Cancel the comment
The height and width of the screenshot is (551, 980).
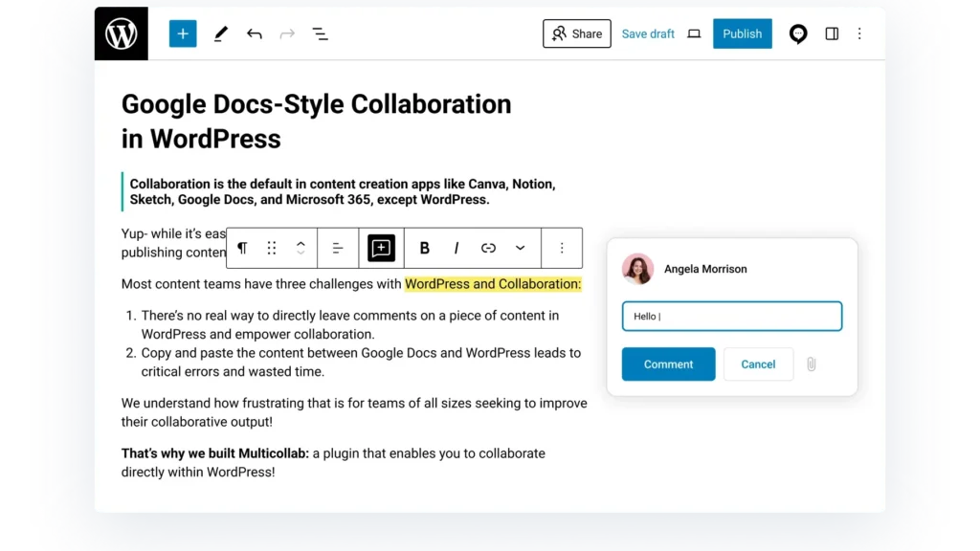pos(758,364)
